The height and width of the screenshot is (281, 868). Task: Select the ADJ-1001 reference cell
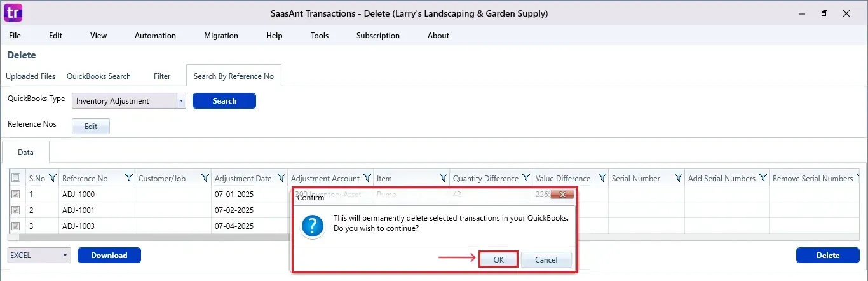coord(97,210)
